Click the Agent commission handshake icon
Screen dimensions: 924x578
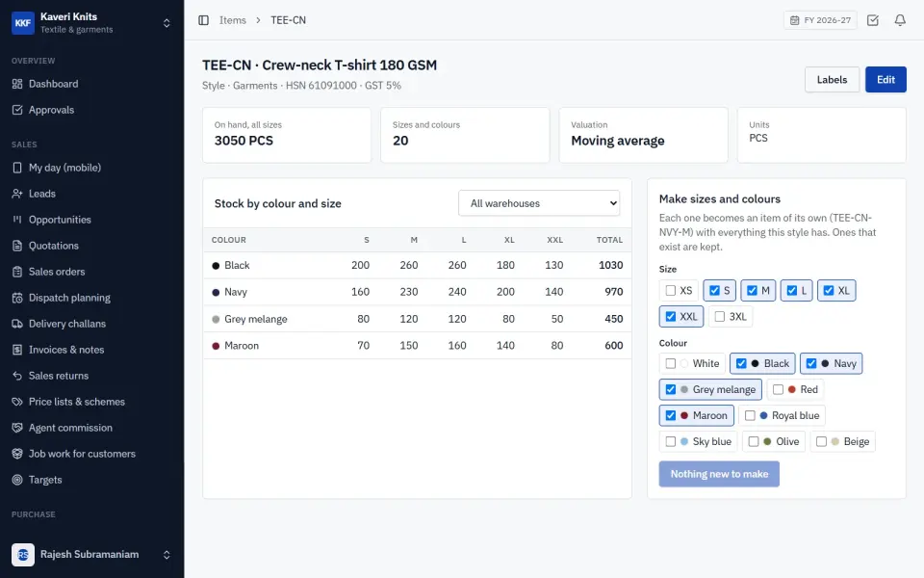coord(17,428)
